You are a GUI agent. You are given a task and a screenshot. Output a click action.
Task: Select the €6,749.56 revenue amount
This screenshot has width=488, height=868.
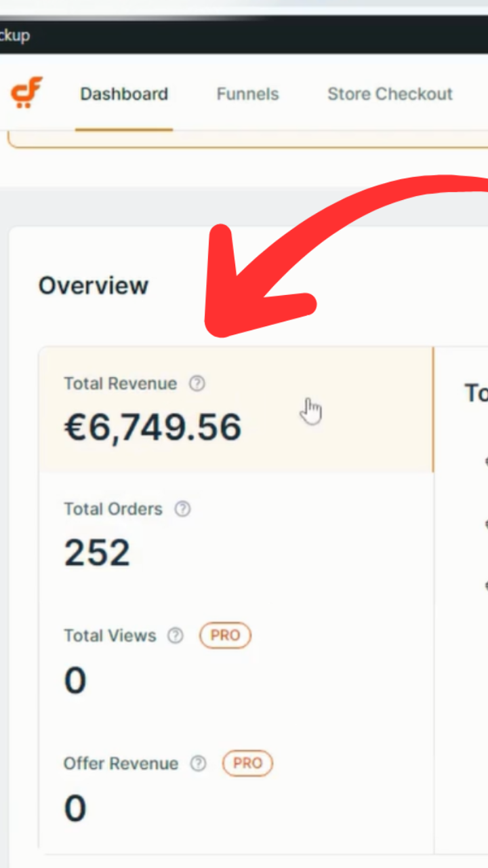pos(152,428)
